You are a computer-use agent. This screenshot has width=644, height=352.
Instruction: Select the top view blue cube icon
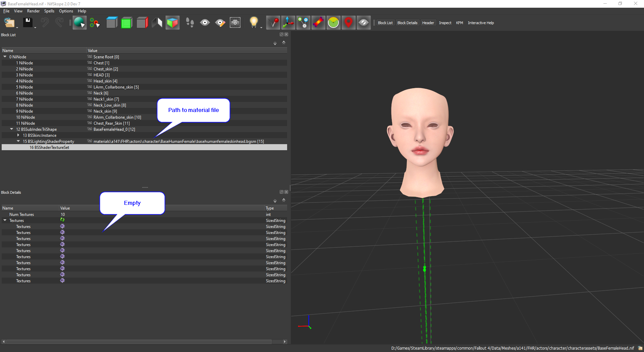click(112, 23)
